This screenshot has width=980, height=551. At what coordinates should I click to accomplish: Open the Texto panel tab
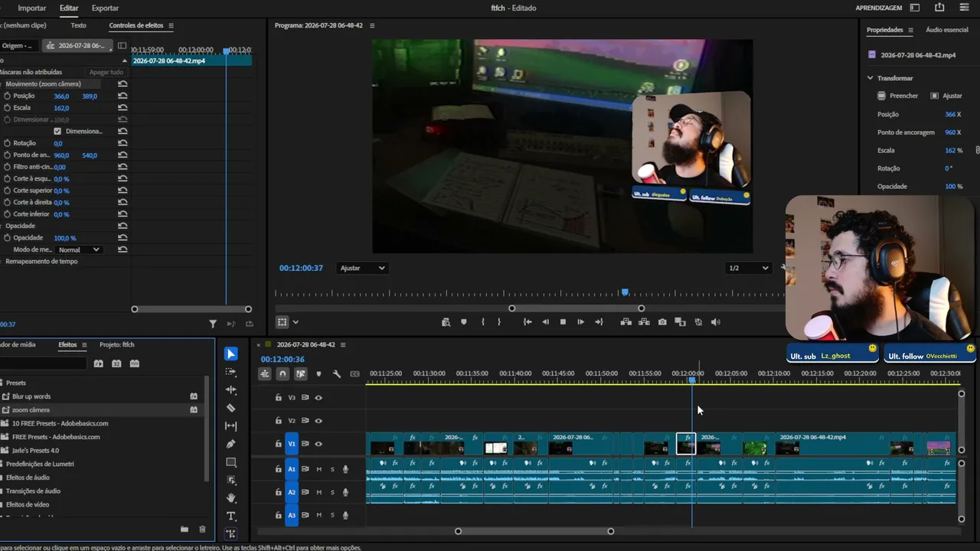(78, 25)
